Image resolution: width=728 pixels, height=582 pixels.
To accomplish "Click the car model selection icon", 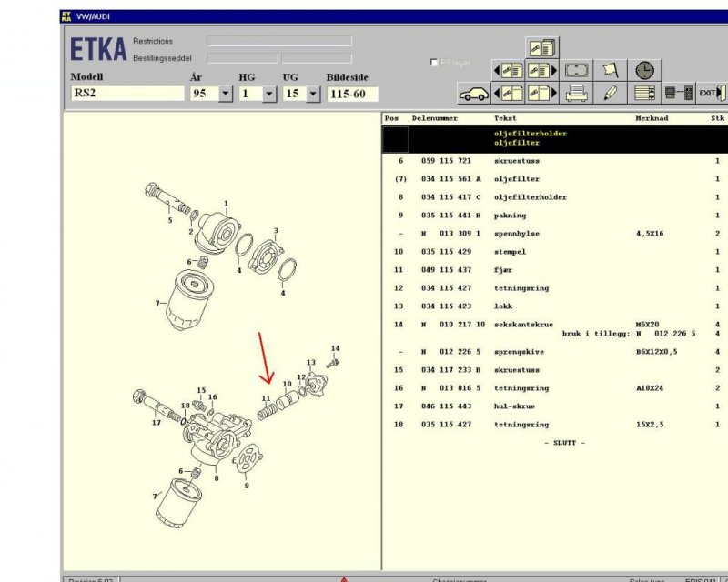I will (473, 93).
